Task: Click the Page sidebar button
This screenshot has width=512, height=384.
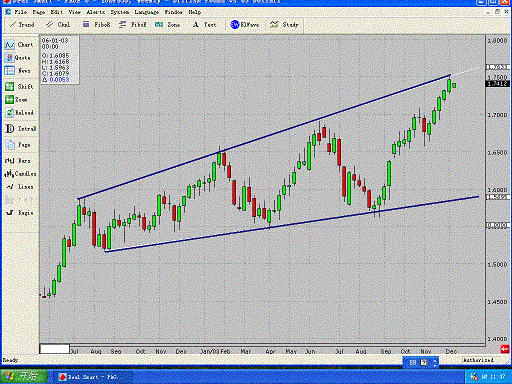Action: [x=18, y=145]
